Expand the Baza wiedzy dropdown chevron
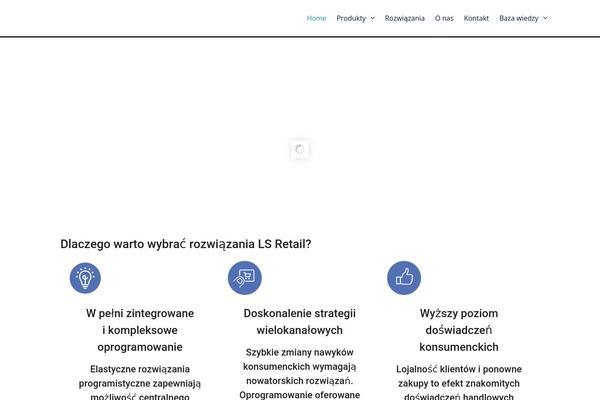The image size is (600, 400). 545,18
